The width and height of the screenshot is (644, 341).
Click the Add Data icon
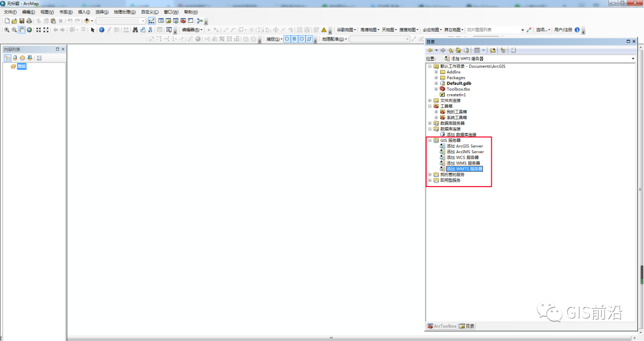click(86, 21)
